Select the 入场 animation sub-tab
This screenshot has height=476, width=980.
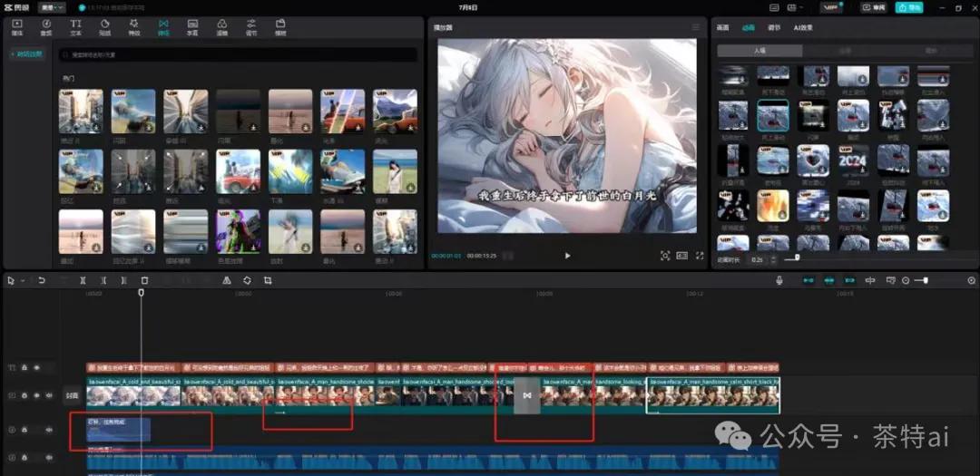[759, 51]
